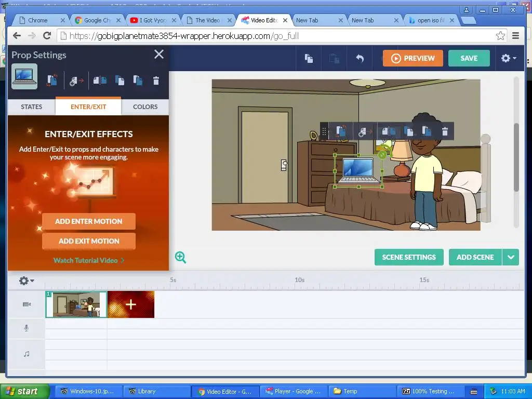This screenshot has width=532, height=399.
Task: Open Temp folder from taskbar
Action: (x=362, y=391)
